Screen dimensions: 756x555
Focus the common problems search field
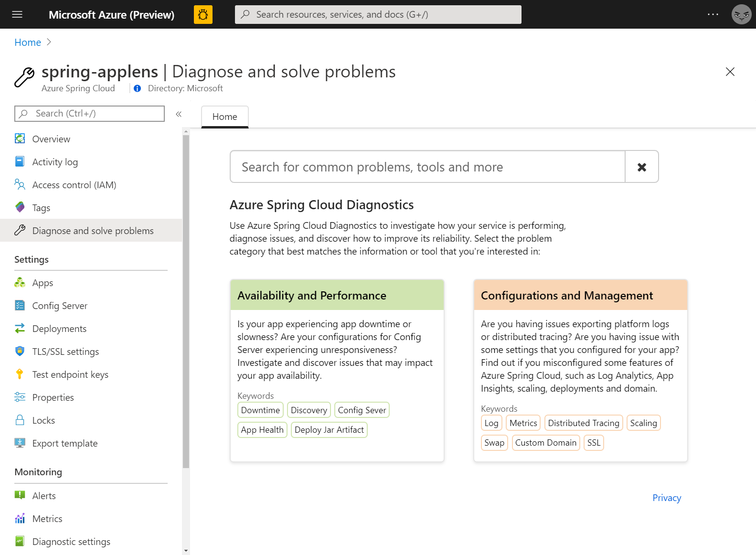point(427,167)
